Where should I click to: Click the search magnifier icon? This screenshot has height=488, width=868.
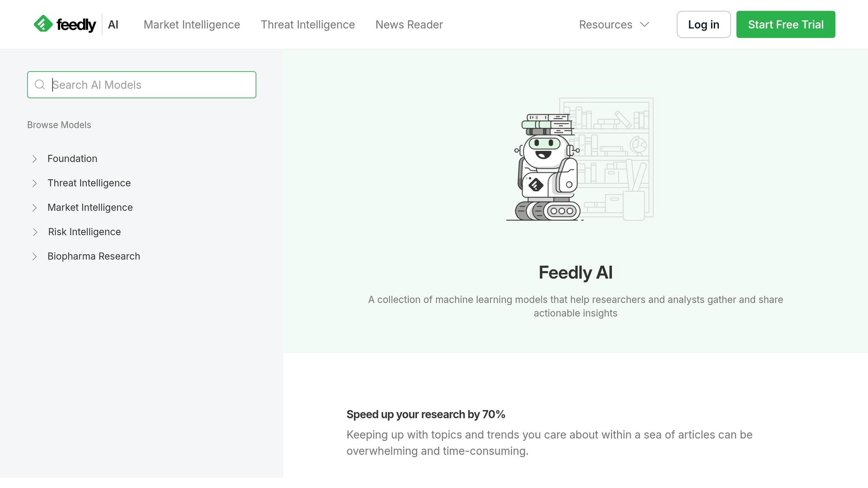pos(40,85)
